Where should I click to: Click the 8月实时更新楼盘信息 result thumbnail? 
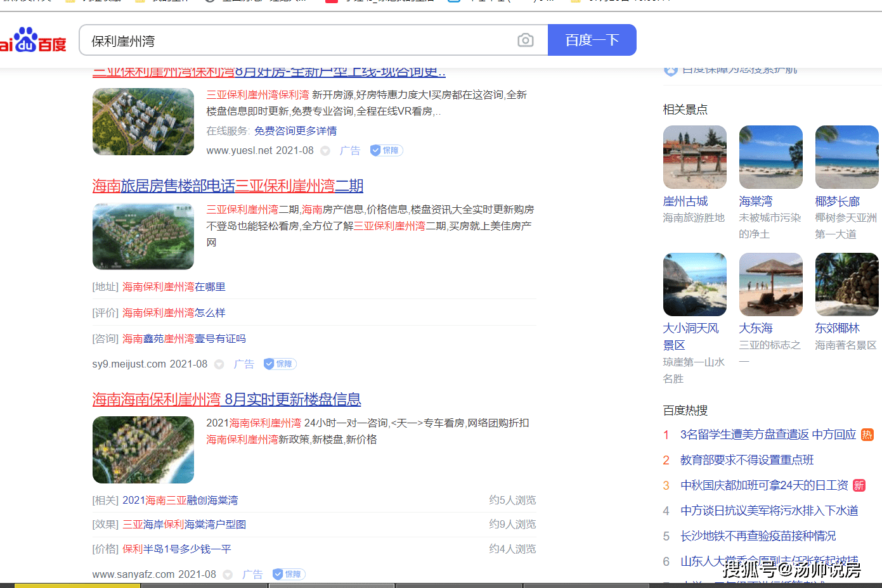point(143,450)
